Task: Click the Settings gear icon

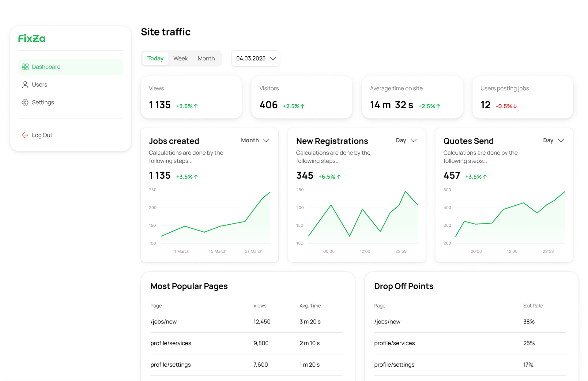Action: click(x=25, y=103)
